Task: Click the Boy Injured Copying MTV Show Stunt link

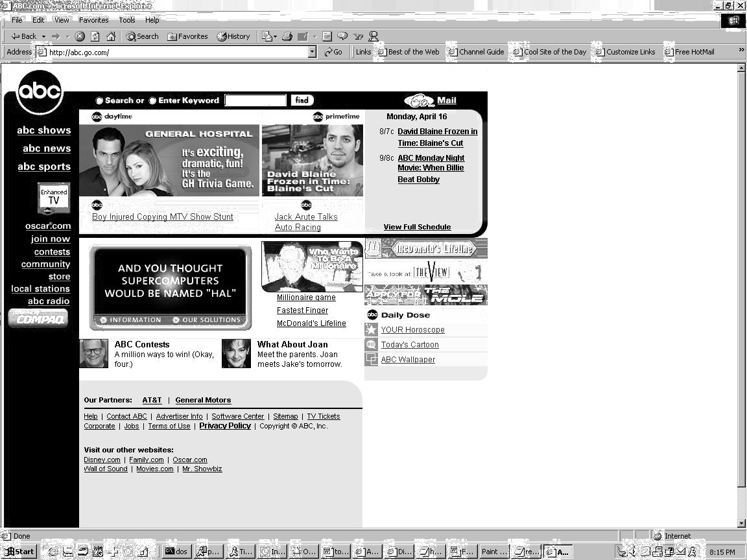Action: point(163,216)
